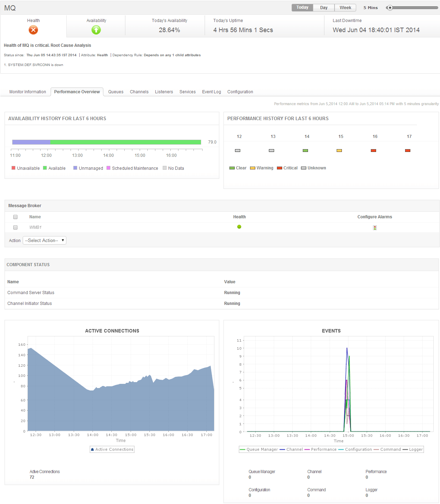Viewport: 440px width, 504px height.
Task: Click the Last Downtime timestamp
Action: click(x=376, y=30)
